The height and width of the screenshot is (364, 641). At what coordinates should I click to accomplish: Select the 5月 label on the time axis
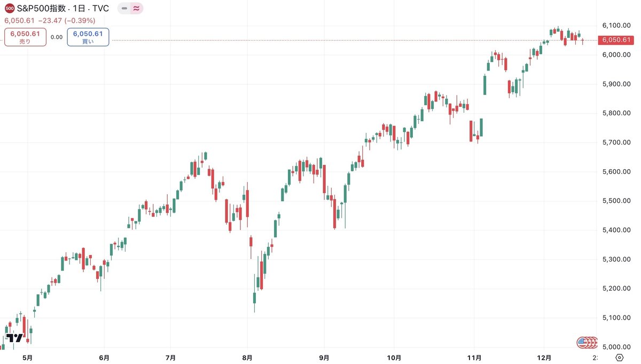pos(27,357)
